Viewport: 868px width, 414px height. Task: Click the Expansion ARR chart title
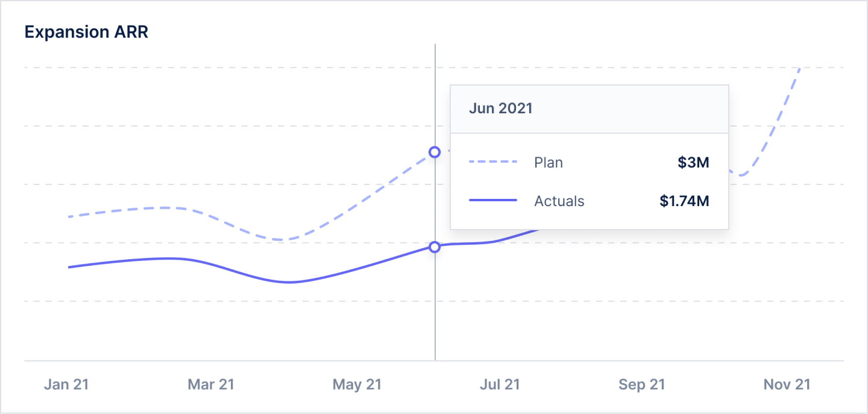(86, 32)
